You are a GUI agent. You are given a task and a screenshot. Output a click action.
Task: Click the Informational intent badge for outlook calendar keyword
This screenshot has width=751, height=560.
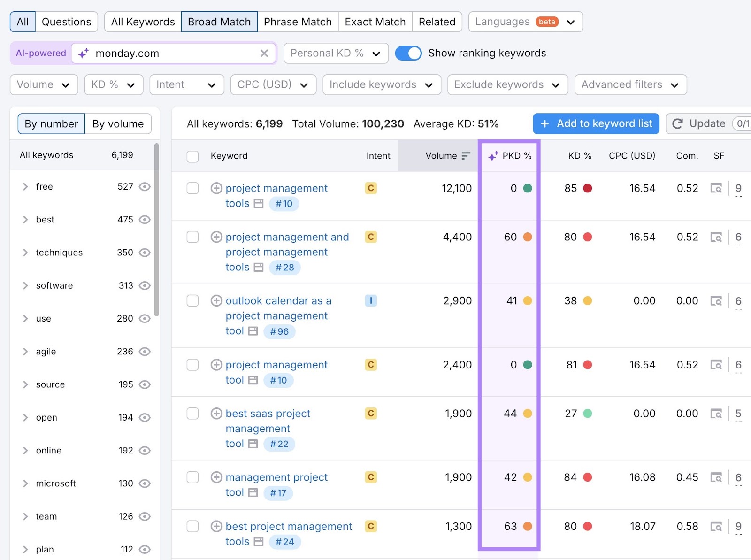click(x=371, y=300)
